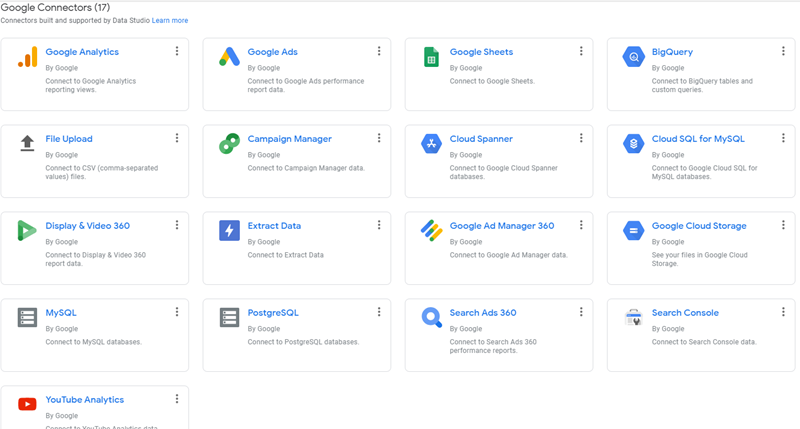Select the YouTube Analytics connector title

tap(85, 400)
